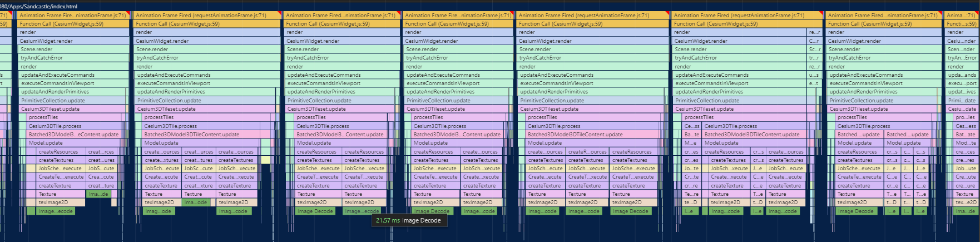Select the 'Mod...te' flame bar
Viewport: 980px width, 242px height.
tap(965, 143)
